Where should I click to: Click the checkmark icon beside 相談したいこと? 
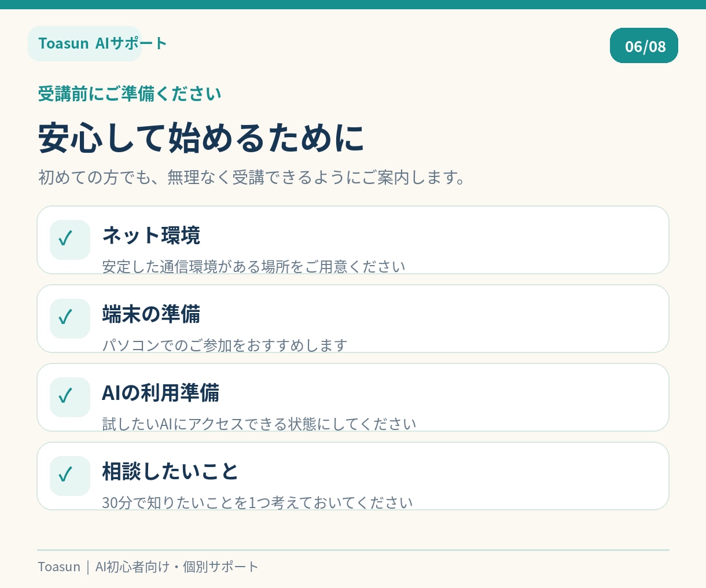pyautogui.click(x=70, y=476)
